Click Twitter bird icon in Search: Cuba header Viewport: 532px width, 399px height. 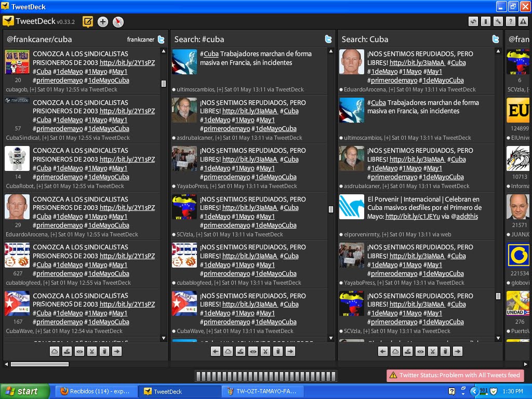point(496,39)
